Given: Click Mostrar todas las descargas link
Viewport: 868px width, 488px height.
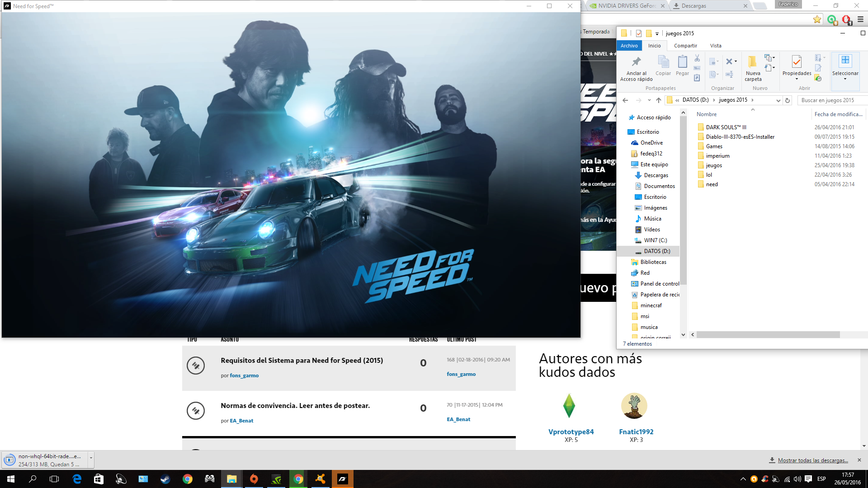Looking at the screenshot, I should (x=812, y=460).
